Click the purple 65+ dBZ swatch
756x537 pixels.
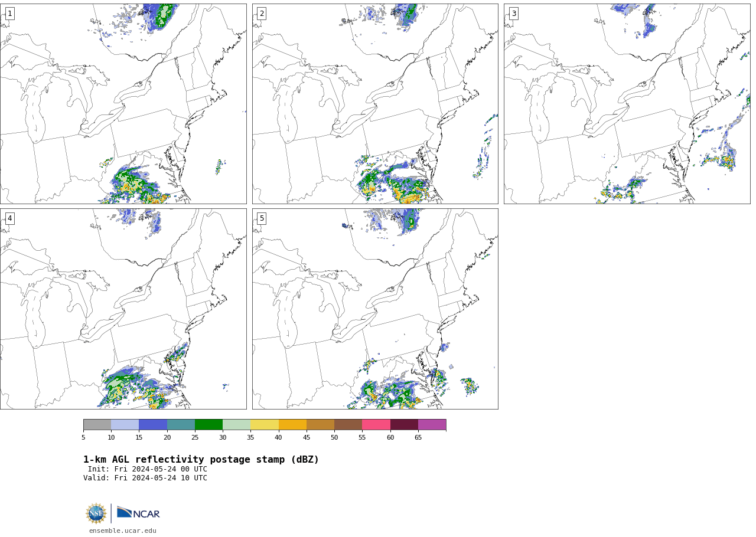pos(432,425)
